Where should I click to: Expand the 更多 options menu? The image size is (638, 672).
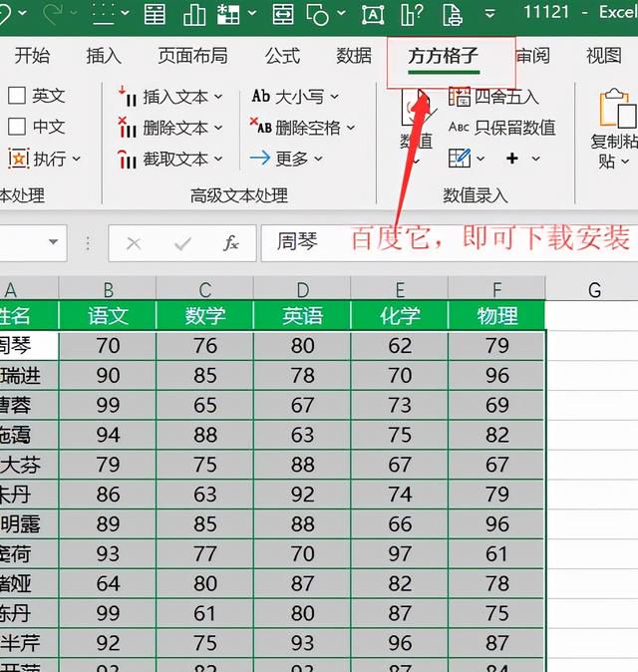(286, 159)
